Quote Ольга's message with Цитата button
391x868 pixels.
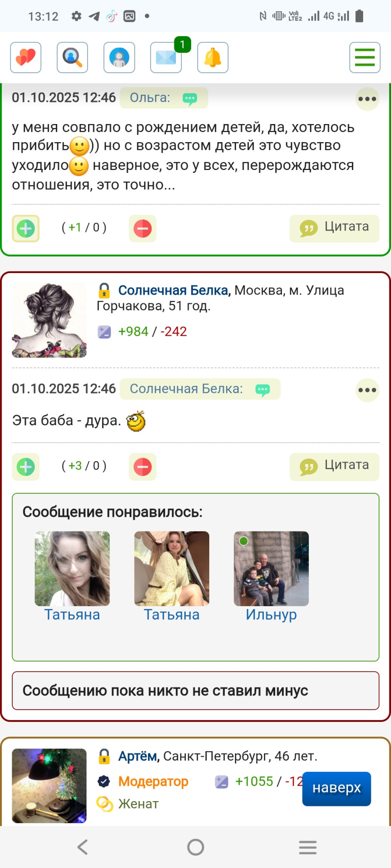(334, 228)
